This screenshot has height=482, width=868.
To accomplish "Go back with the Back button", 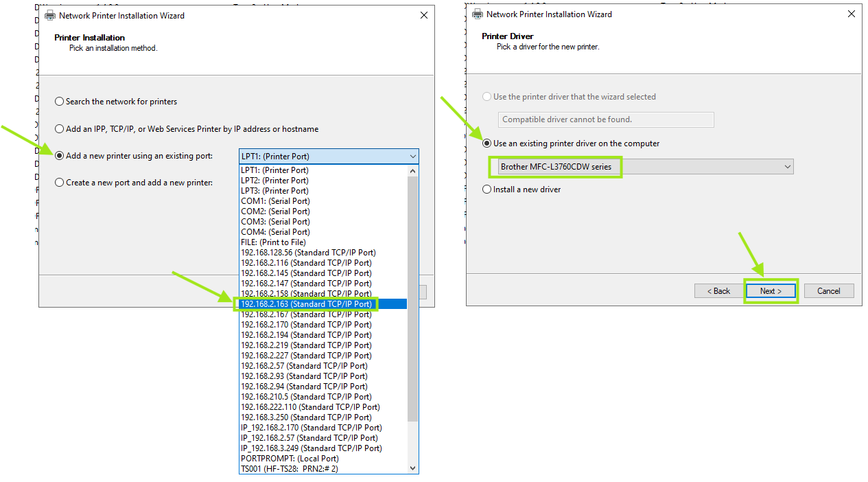I will click(718, 291).
